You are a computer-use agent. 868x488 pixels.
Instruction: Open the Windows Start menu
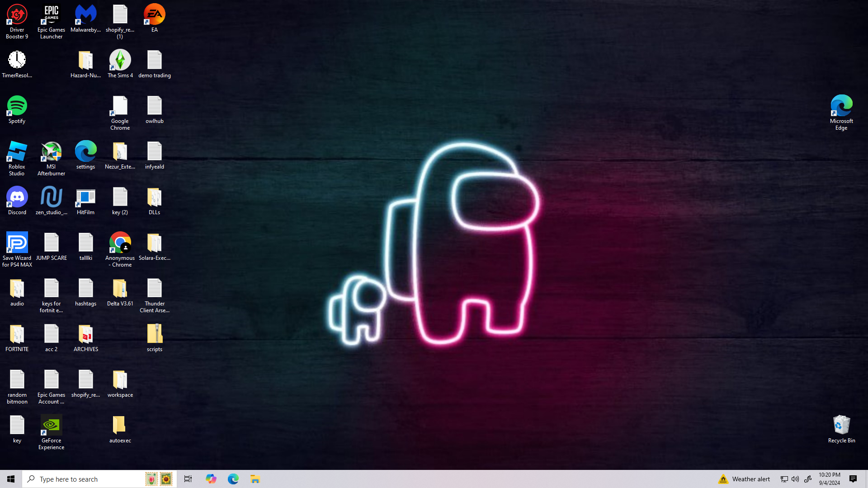tap(11, 479)
